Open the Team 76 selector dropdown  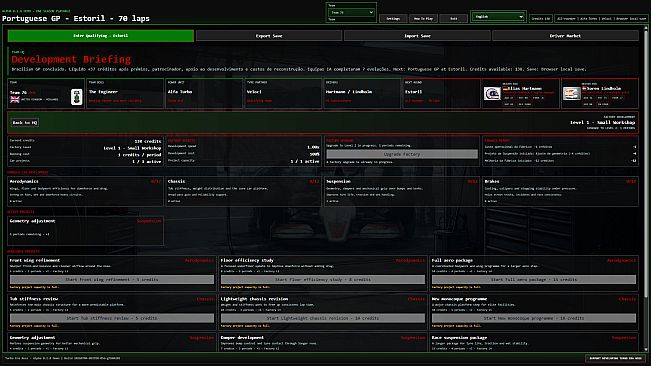(351, 12)
